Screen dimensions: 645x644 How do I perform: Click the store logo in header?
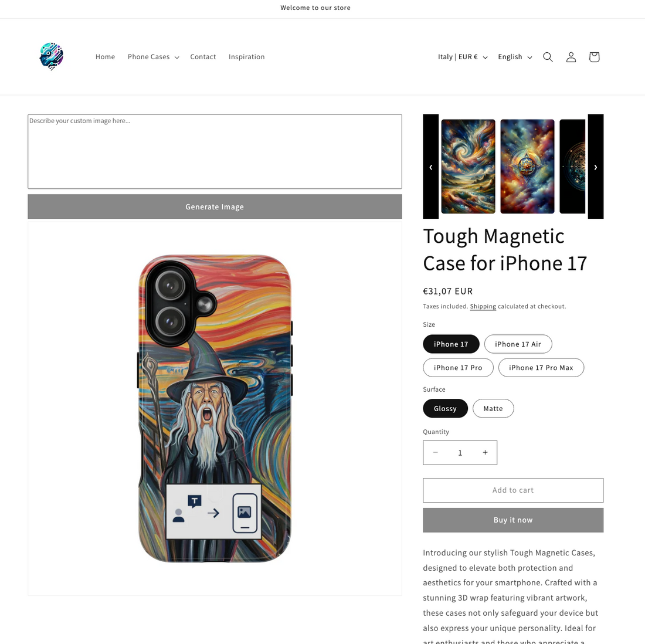tap(52, 56)
